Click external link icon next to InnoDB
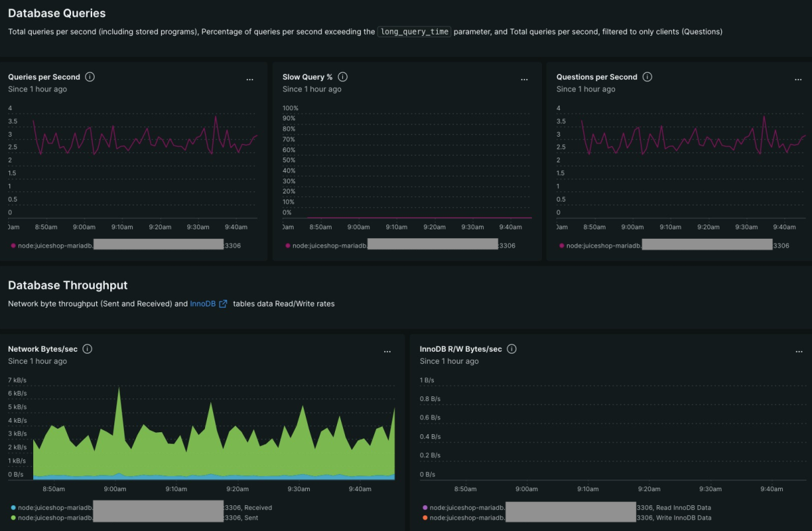The width and height of the screenshot is (812, 531). (x=223, y=304)
